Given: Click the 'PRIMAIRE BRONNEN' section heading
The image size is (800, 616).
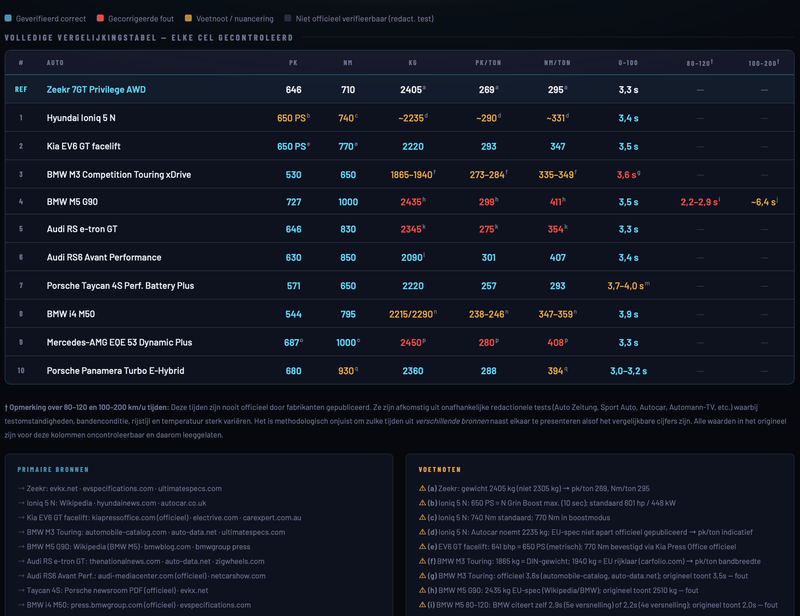Looking at the screenshot, I should click(x=53, y=470).
